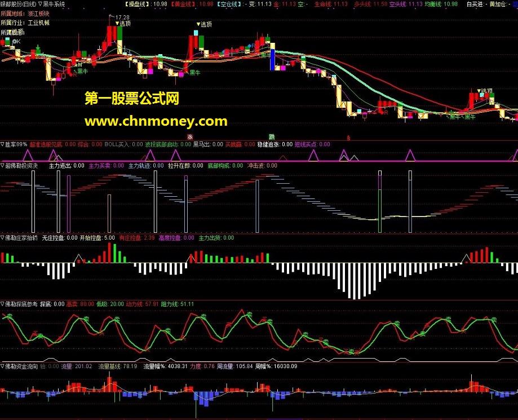Click the 均衡线 10.98 readout
This screenshot has width=518, height=420.
point(441,5)
